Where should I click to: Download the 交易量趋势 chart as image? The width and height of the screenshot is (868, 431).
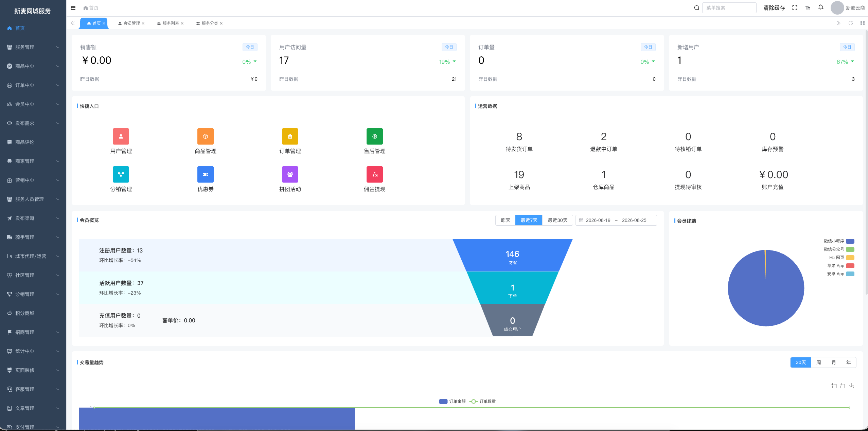click(x=851, y=386)
